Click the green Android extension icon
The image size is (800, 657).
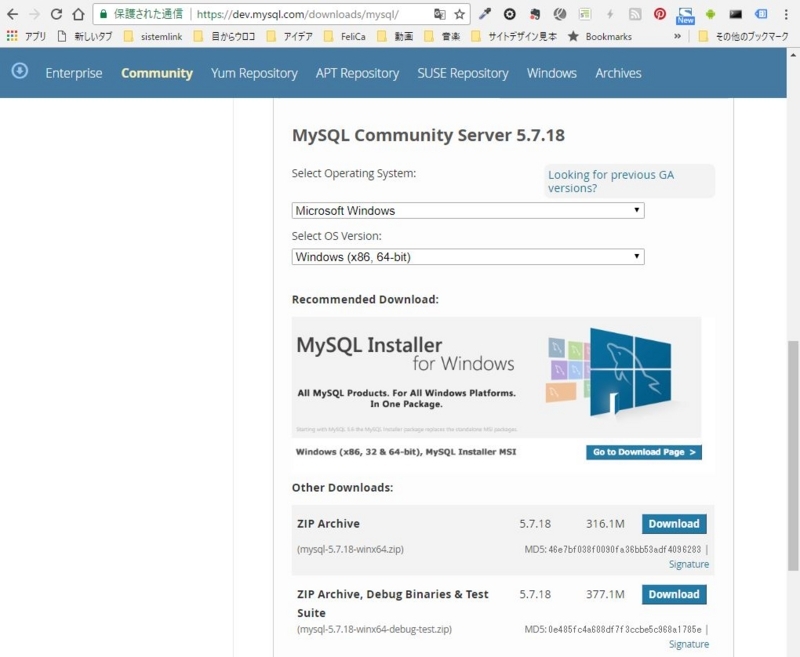(x=710, y=14)
